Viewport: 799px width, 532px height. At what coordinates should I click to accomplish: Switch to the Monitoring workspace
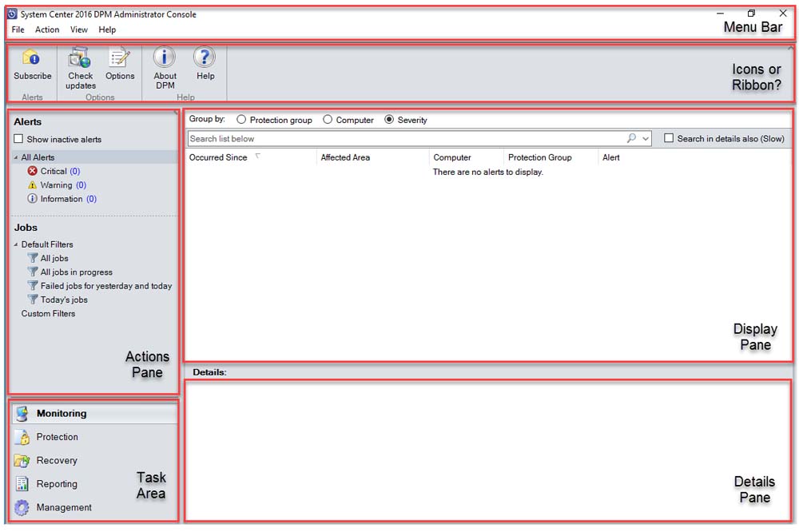[x=95, y=413]
